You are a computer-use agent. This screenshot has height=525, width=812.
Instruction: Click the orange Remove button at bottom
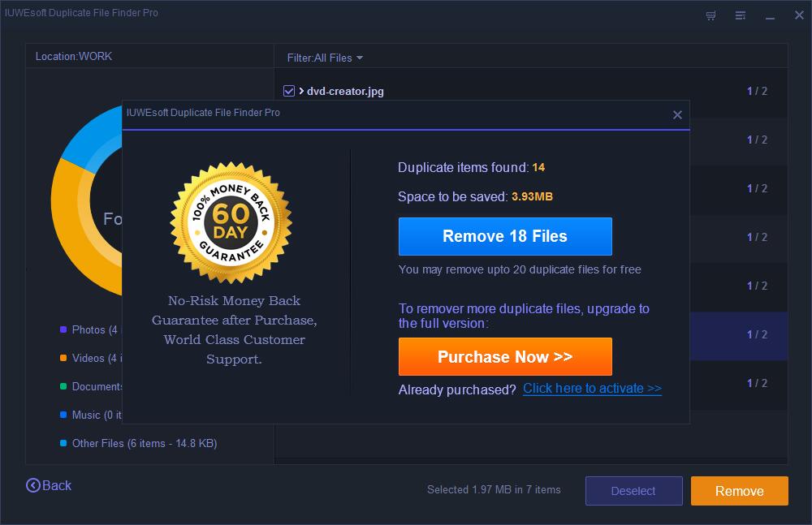(739, 491)
